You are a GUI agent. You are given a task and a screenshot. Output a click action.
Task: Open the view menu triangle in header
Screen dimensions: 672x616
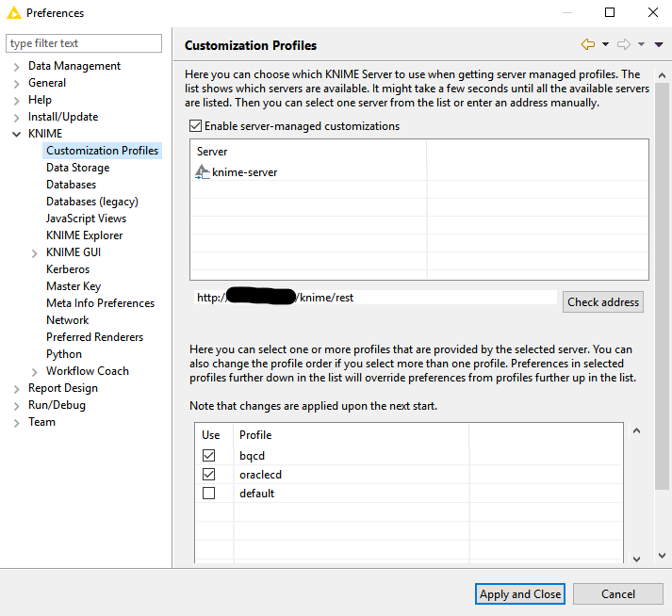(659, 44)
